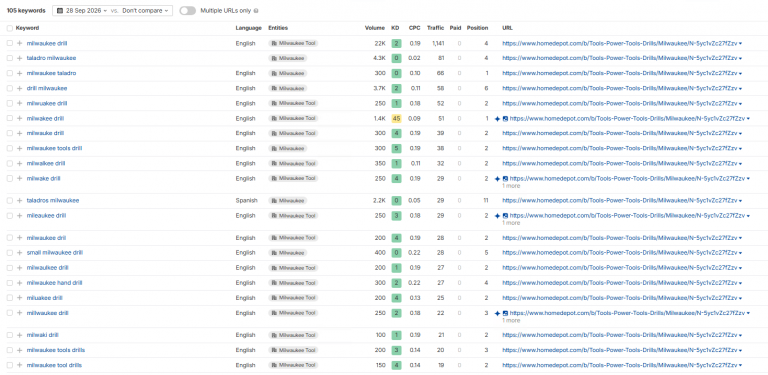This screenshot has height=375, width=768.
Task: Click plus icon for 'milwakee drill' row
Action: (x=20, y=118)
